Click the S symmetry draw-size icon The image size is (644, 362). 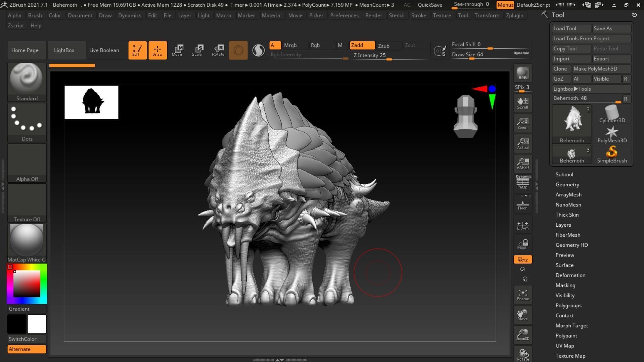click(x=440, y=50)
